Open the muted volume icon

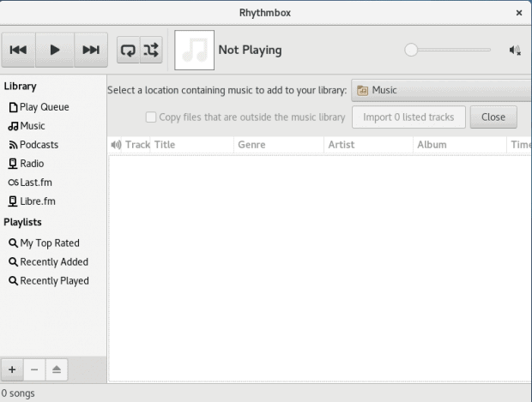click(x=515, y=51)
